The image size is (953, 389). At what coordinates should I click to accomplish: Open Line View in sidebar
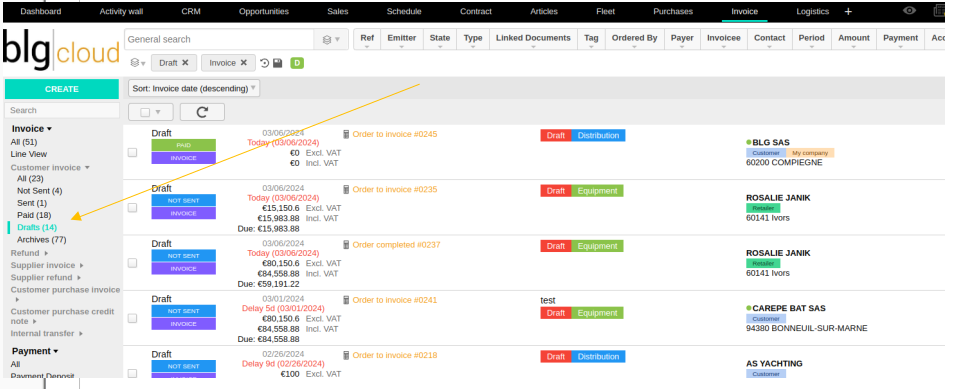pyautogui.click(x=29, y=154)
